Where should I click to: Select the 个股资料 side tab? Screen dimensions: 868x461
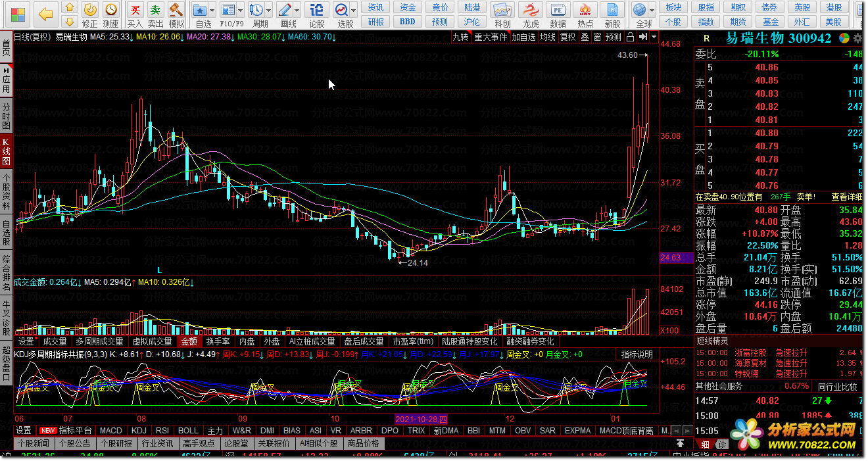(6, 191)
